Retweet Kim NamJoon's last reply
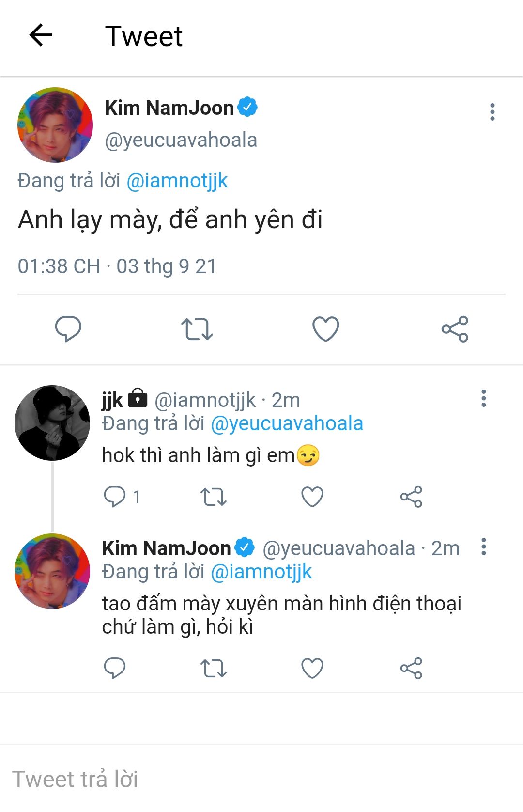The height and width of the screenshot is (812, 523). click(214, 668)
